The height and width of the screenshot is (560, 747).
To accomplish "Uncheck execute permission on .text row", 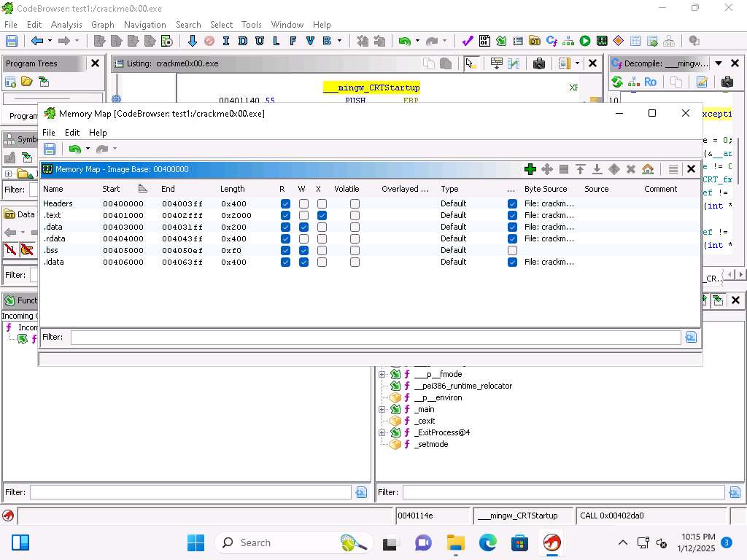I will point(322,215).
